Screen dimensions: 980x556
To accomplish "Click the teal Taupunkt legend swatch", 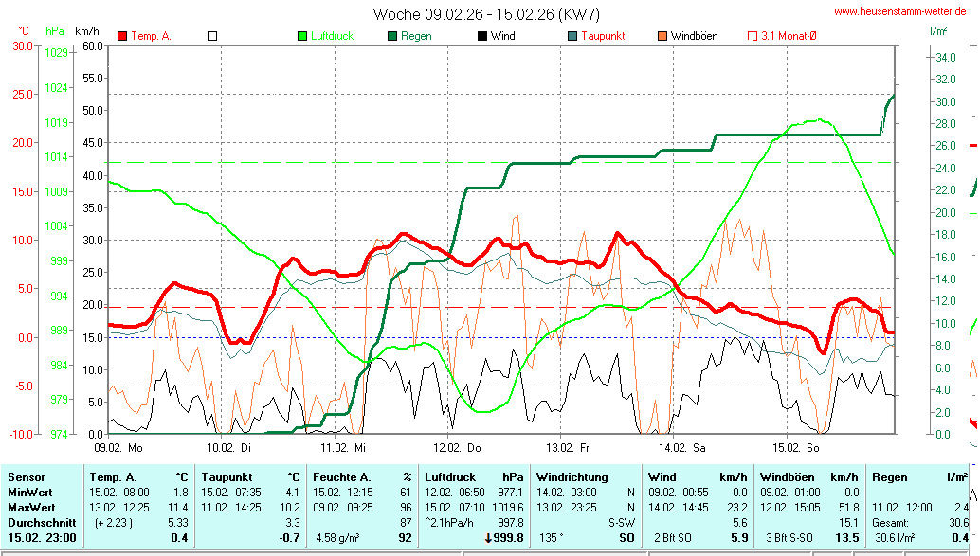I will 572,36.
